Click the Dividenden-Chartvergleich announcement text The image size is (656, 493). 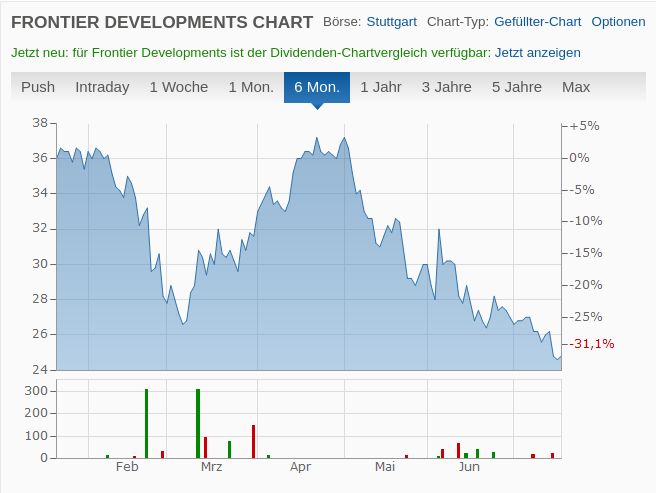[x=251, y=53]
